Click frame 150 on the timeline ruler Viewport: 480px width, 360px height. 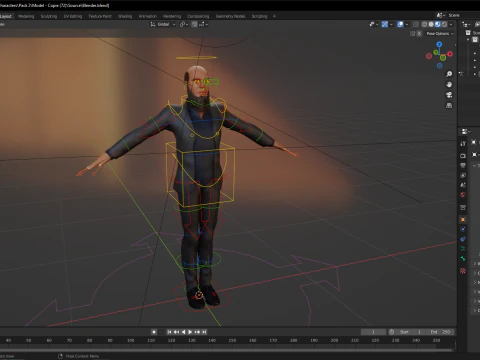232,340
